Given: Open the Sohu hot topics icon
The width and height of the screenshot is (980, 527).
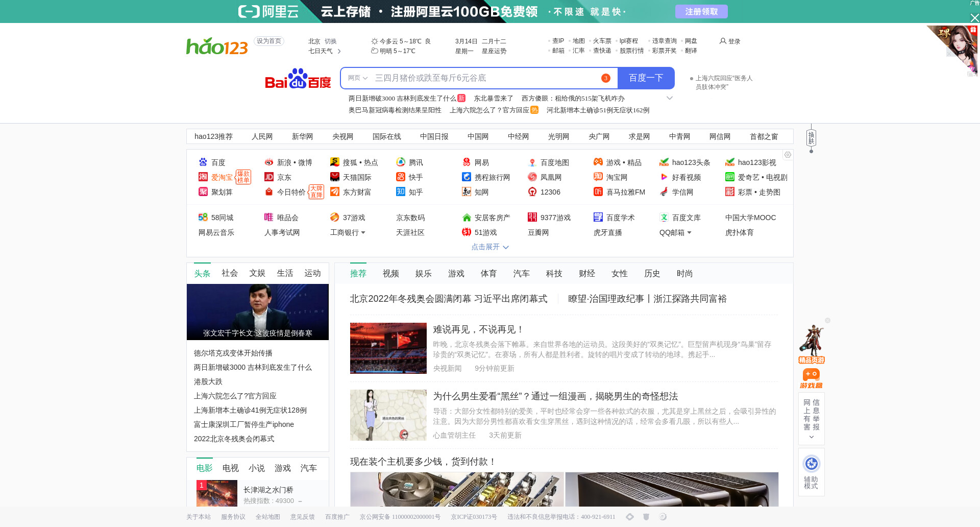Looking at the screenshot, I should (x=335, y=162).
